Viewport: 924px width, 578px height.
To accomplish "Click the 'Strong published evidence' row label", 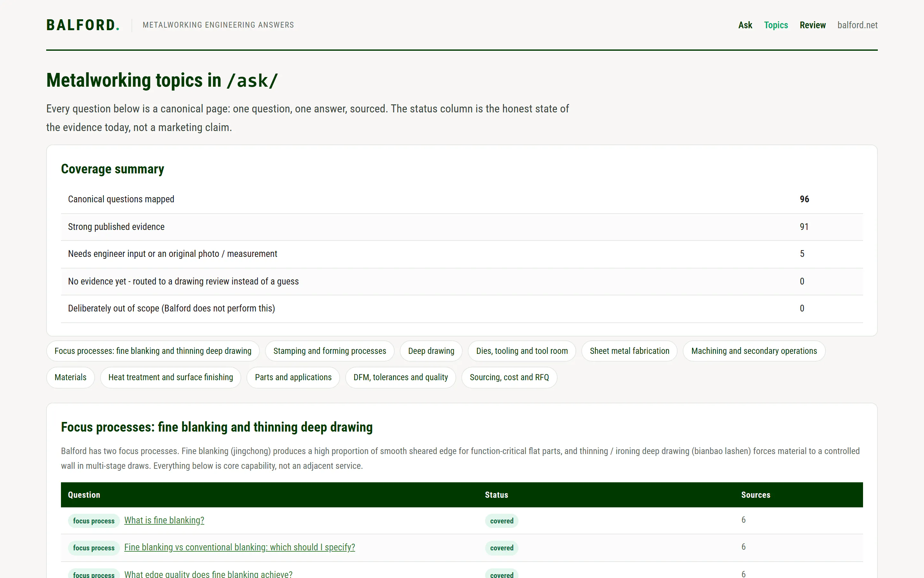I will 116,227.
